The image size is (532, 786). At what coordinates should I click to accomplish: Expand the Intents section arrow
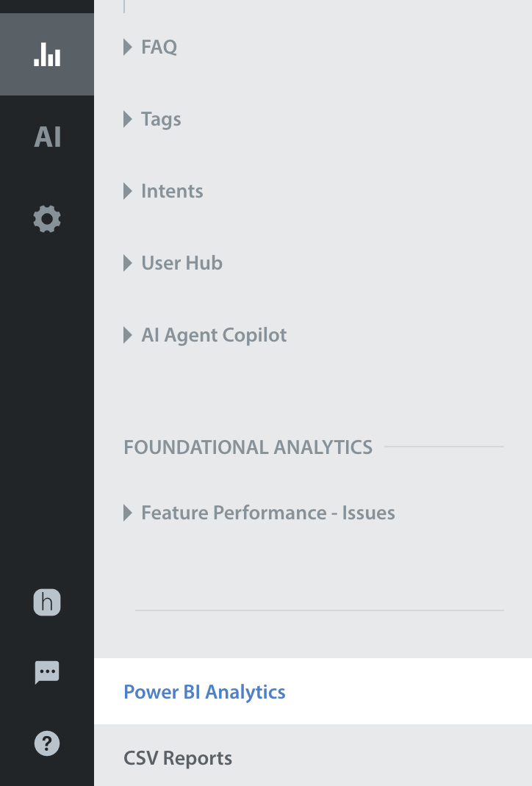tap(128, 191)
